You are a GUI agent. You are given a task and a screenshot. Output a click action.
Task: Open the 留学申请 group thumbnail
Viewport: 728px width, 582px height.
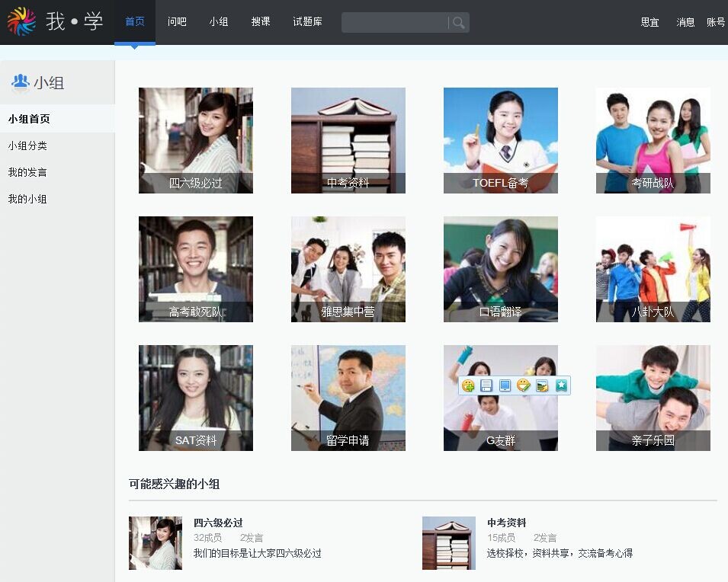coord(348,398)
